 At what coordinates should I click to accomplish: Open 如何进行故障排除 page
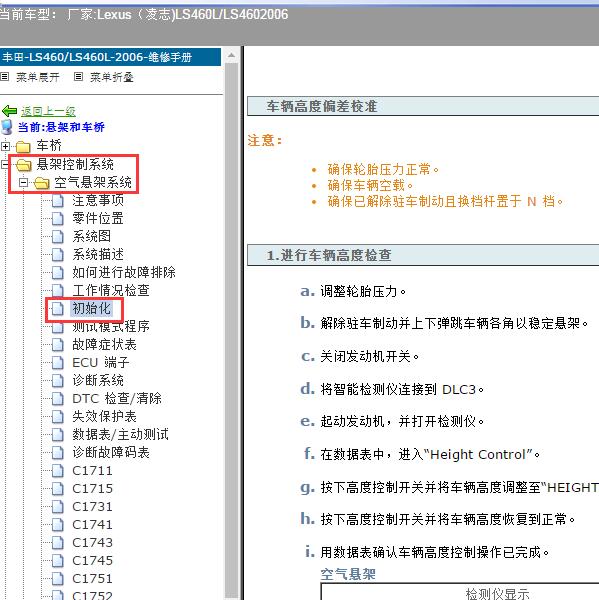pos(124,272)
